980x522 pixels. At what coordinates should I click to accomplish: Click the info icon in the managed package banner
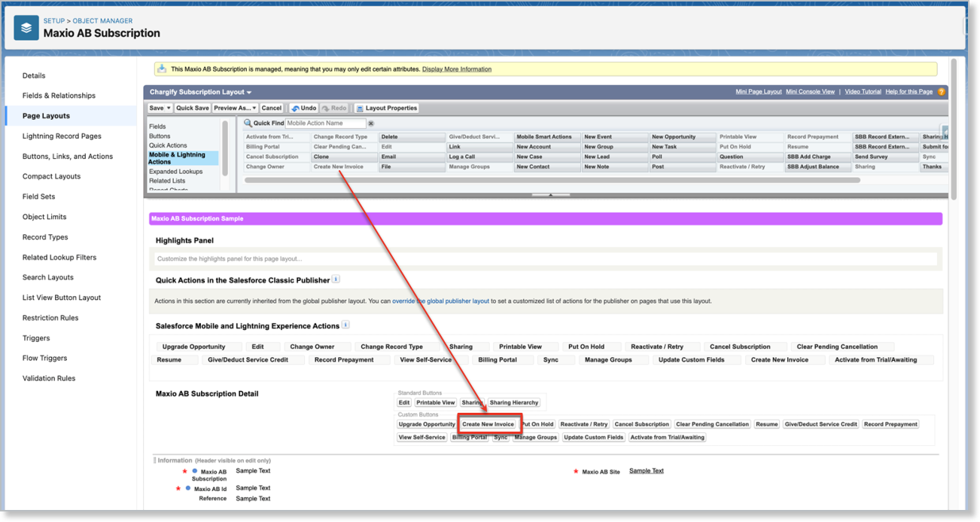[x=162, y=69]
